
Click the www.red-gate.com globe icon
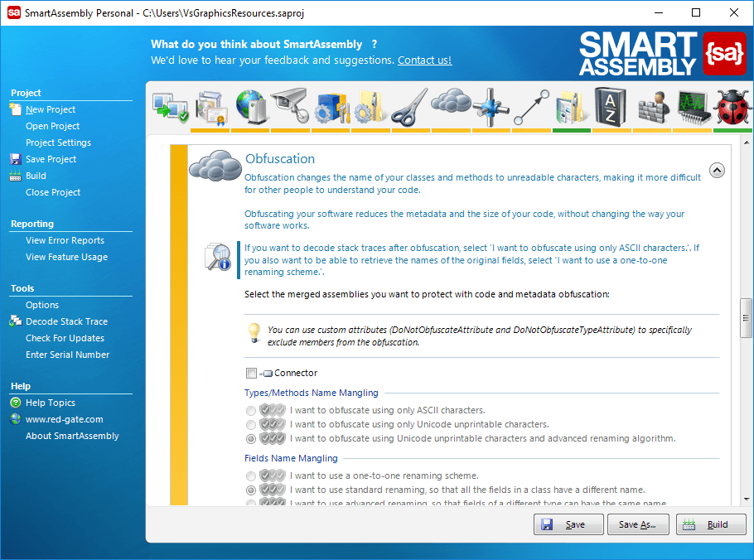pos(16,419)
